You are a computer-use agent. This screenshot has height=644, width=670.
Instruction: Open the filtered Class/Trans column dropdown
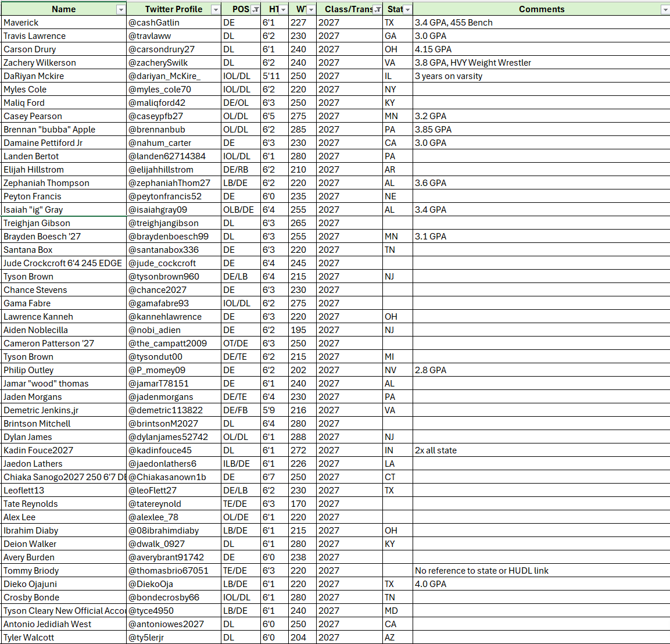click(378, 9)
